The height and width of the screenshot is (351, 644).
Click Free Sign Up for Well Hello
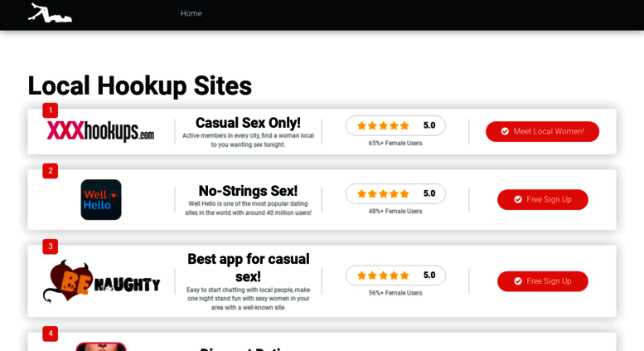[543, 200]
